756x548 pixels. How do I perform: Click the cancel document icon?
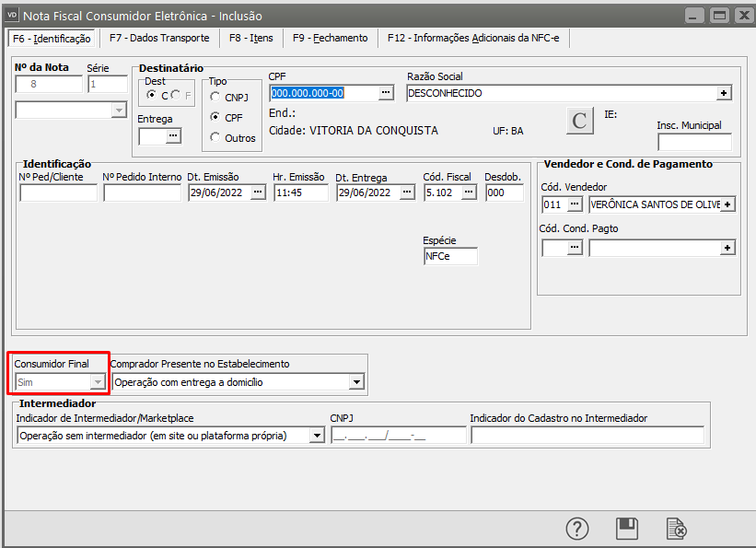676,528
